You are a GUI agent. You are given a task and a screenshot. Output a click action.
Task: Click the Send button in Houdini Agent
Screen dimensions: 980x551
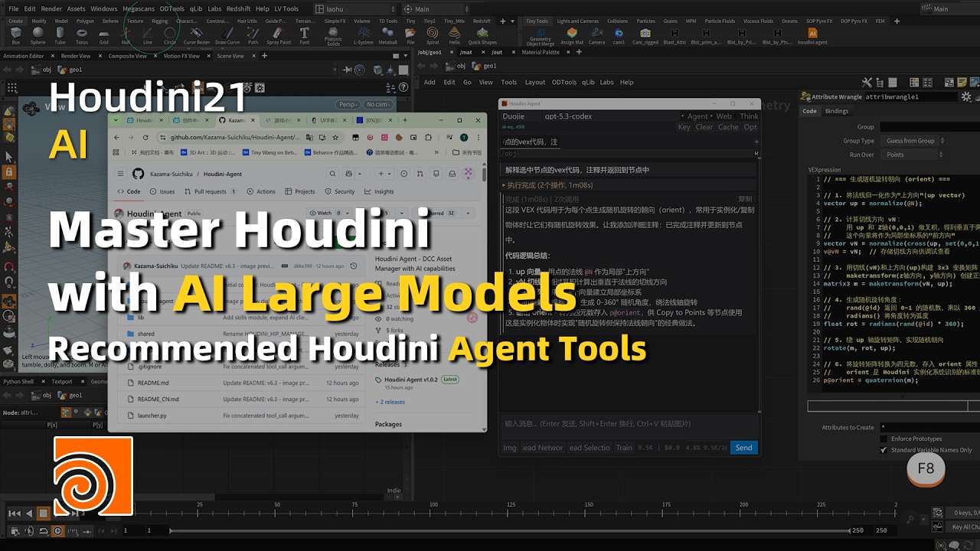point(743,448)
